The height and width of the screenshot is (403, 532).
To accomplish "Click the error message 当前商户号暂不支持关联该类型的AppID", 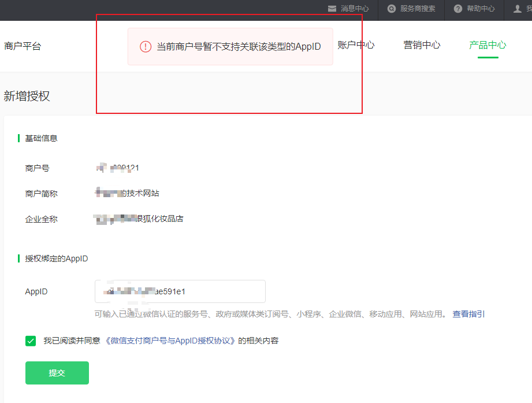I will pos(239,46).
